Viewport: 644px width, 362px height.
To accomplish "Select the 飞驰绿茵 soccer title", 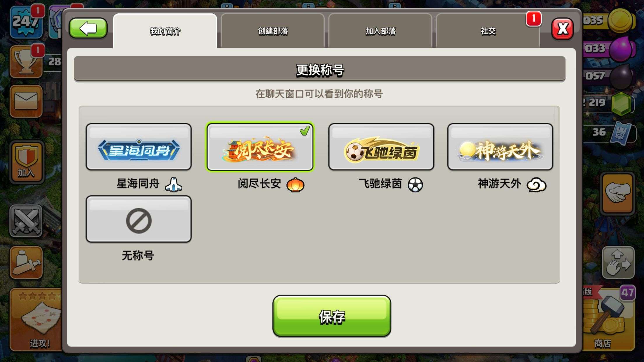I will (381, 147).
